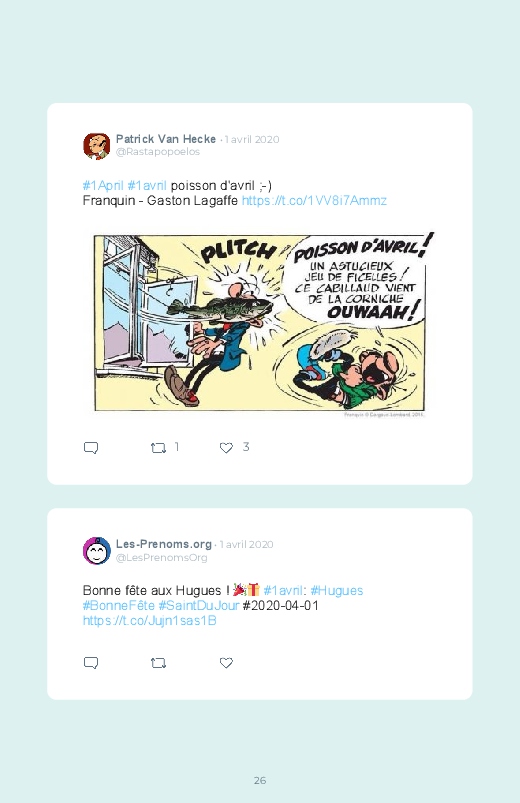Click the @LesPrenomsOrg handle

(161, 557)
